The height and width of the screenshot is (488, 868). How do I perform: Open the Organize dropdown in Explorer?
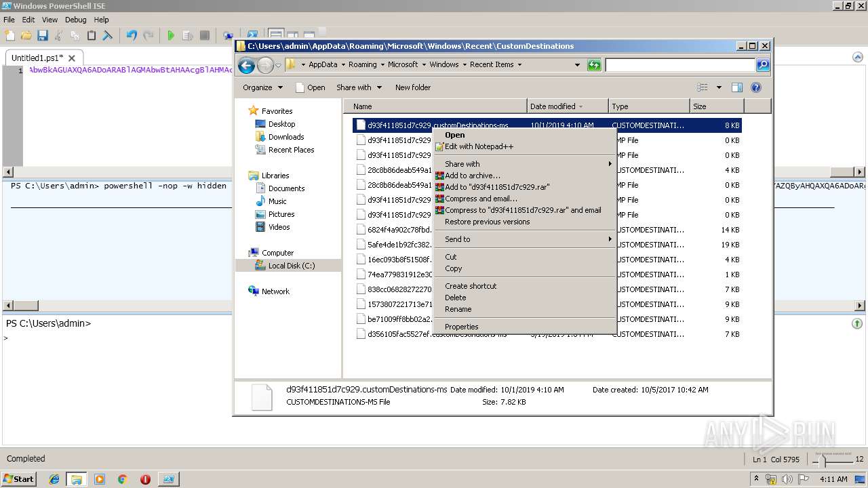pyautogui.click(x=262, y=87)
